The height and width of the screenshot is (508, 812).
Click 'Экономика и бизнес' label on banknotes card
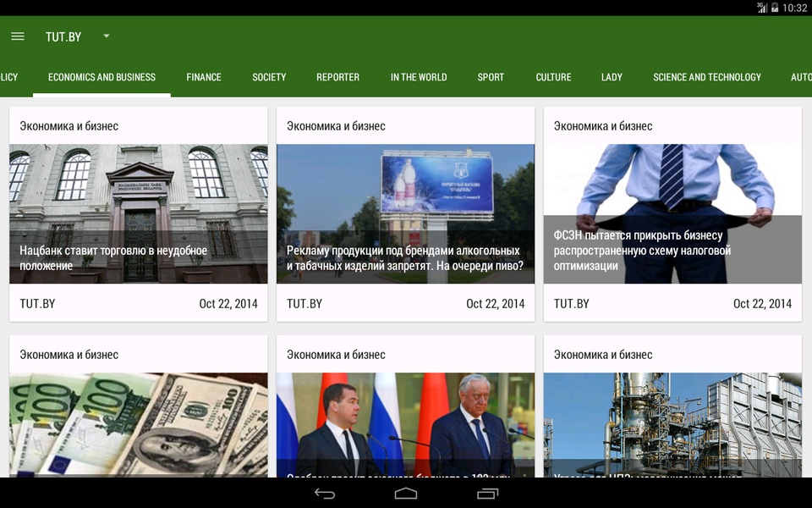pos(69,355)
